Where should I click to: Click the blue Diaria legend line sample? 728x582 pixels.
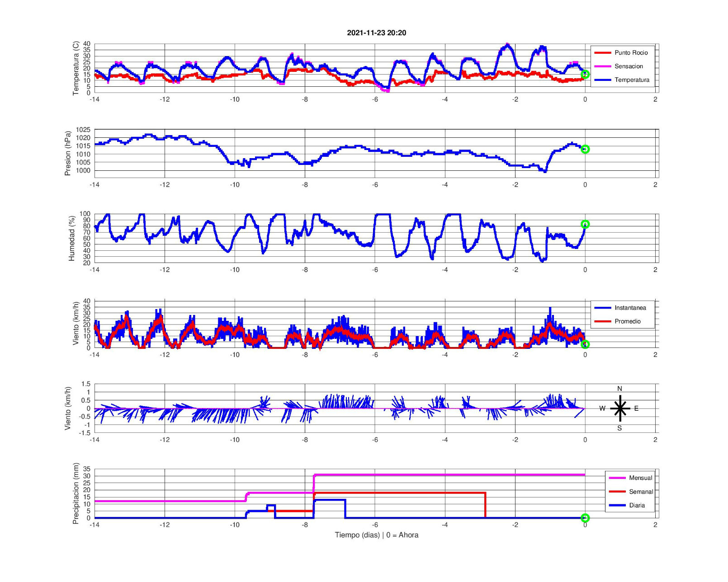point(617,505)
